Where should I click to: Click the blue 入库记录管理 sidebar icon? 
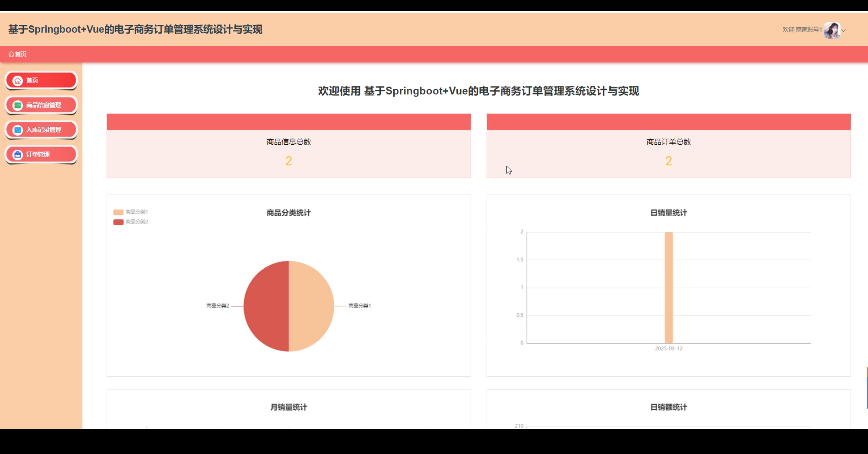coord(18,130)
